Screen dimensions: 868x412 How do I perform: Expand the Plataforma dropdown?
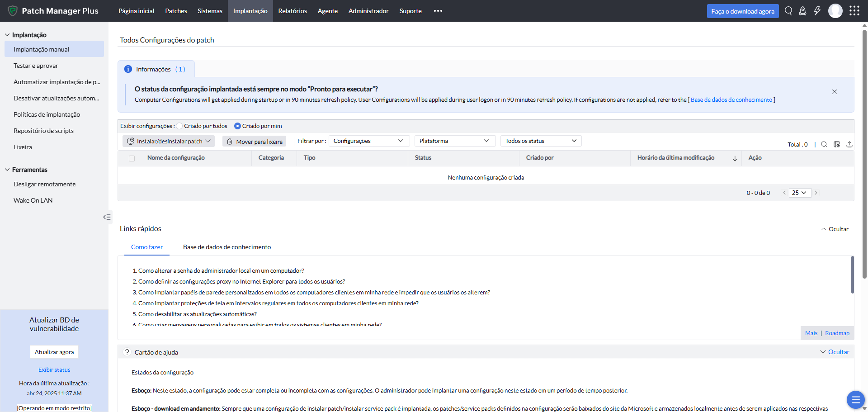point(454,141)
